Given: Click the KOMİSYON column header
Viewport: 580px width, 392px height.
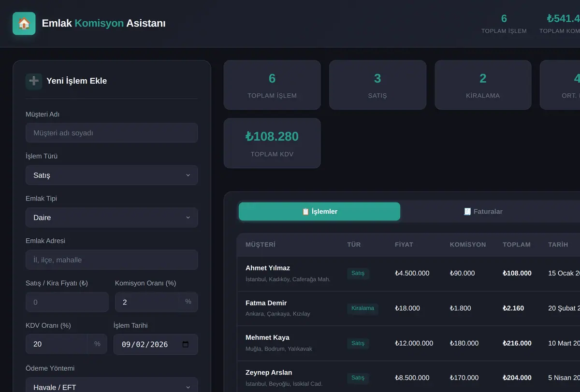Looking at the screenshot, I should pyautogui.click(x=468, y=245).
